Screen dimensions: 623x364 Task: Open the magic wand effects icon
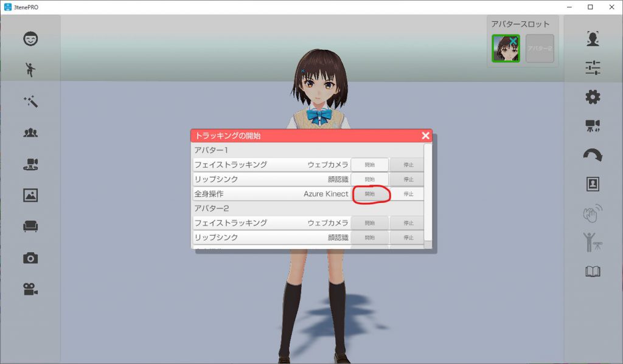point(30,101)
